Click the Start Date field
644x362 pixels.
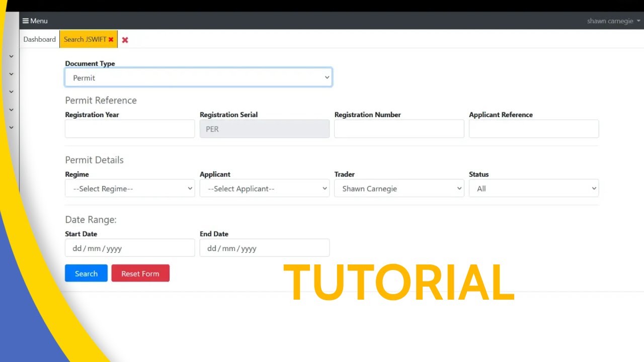click(x=130, y=248)
